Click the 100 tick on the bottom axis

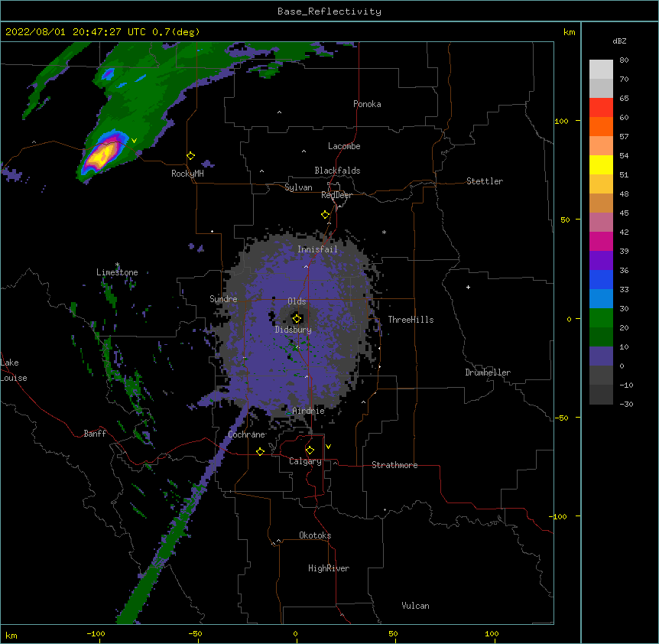[492, 633]
